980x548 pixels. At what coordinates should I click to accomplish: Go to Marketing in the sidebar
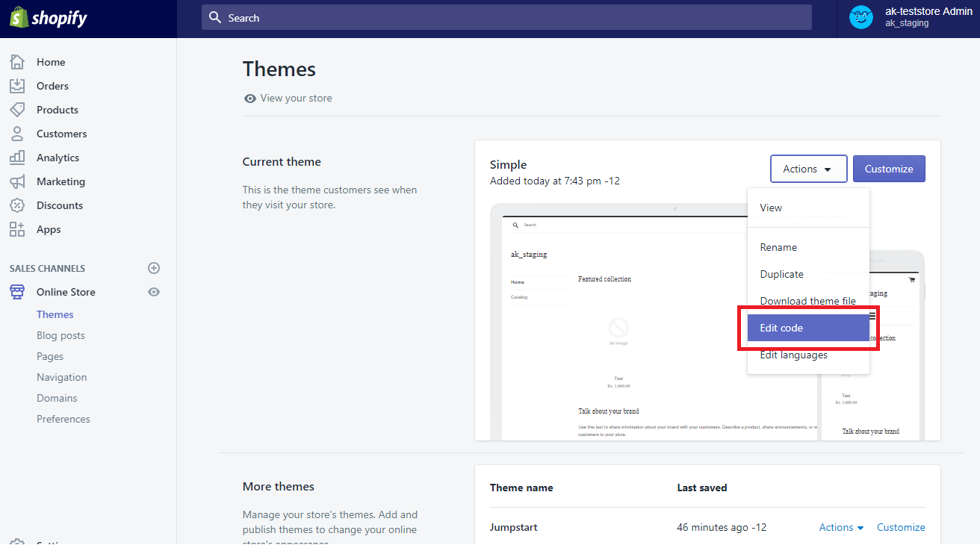click(61, 181)
